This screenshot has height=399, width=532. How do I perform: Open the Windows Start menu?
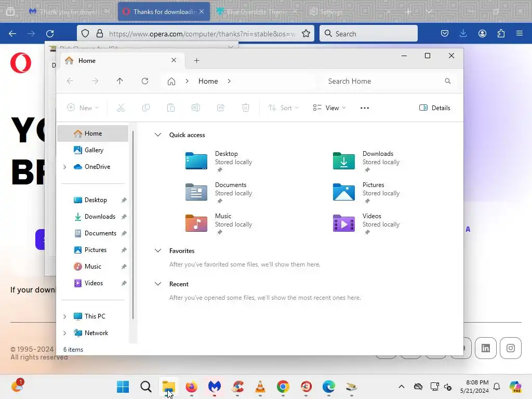[x=123, y=387]
